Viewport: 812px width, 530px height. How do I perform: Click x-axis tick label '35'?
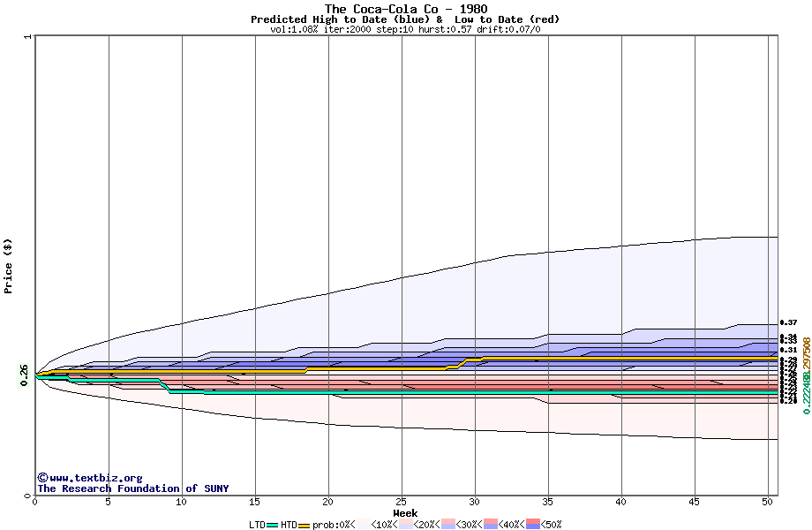547,502
